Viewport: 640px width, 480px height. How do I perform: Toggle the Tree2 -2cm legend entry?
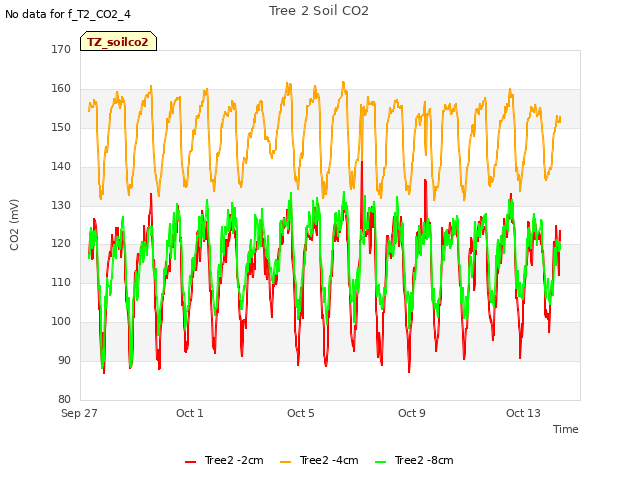[224, 460]
